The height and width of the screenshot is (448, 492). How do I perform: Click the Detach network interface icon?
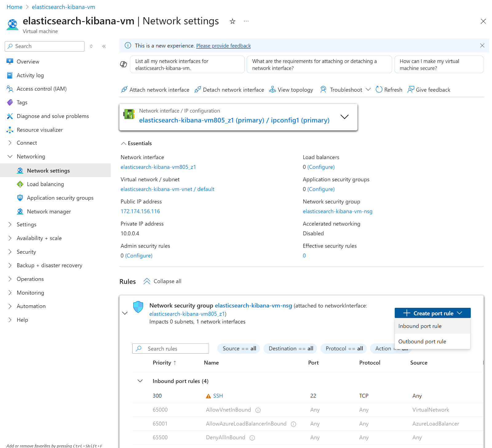198,89
